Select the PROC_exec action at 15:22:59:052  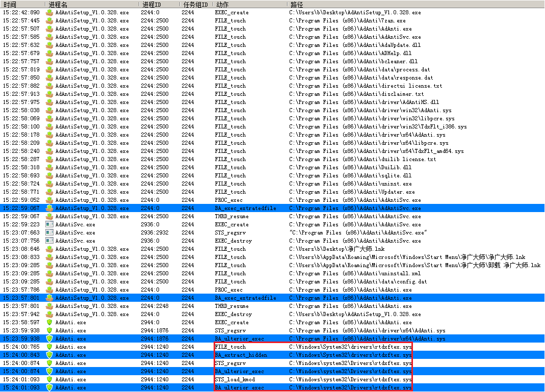tap(229, 200)
